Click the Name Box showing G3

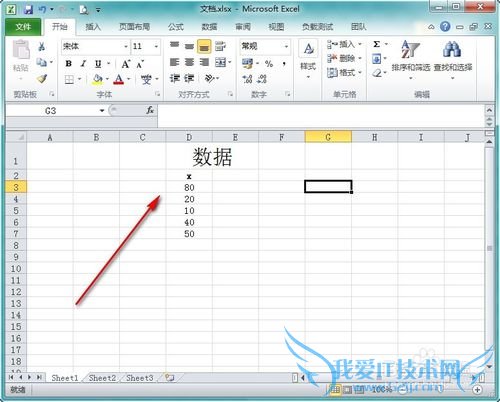51,111
